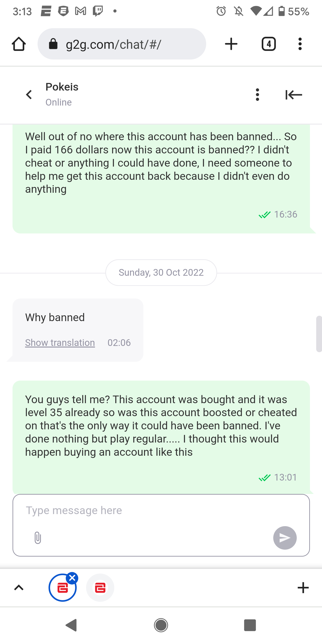Add a new tab to the group
Image resolution: width=322 pixels, height=644 pixels.
coord(303,588)
